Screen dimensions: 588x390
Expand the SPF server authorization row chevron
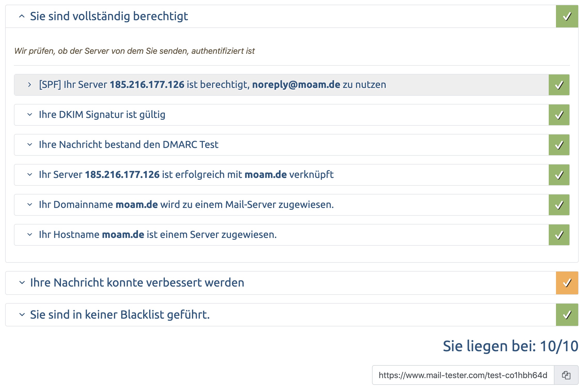point(29,85)
